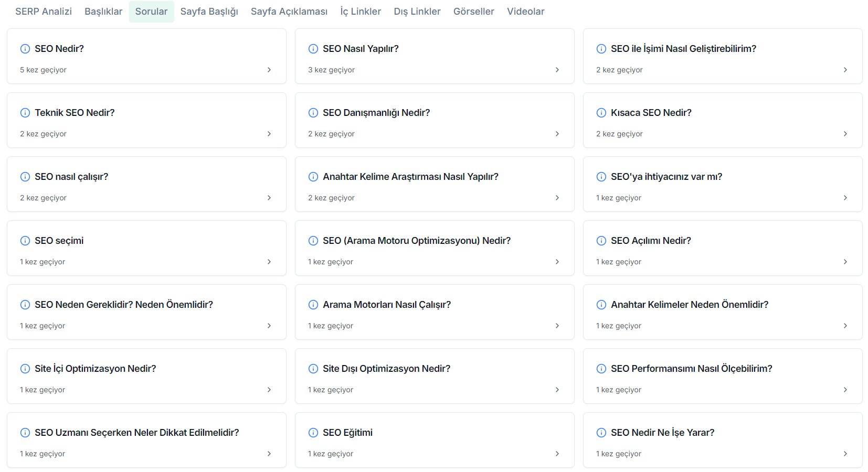
Task: Click info icon beside Arama Motorları Nasıl Çalışır?
Action: coord(313,305)
